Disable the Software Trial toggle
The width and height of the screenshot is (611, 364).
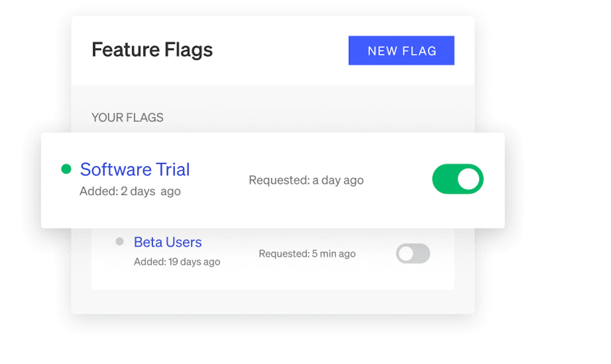pos(458,179)
